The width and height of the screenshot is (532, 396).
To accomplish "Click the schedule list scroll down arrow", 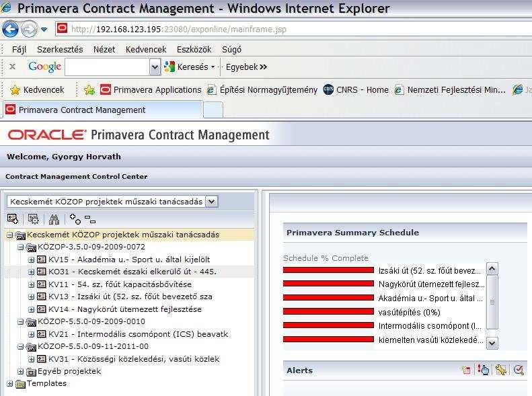I will [x=492, y=343].
